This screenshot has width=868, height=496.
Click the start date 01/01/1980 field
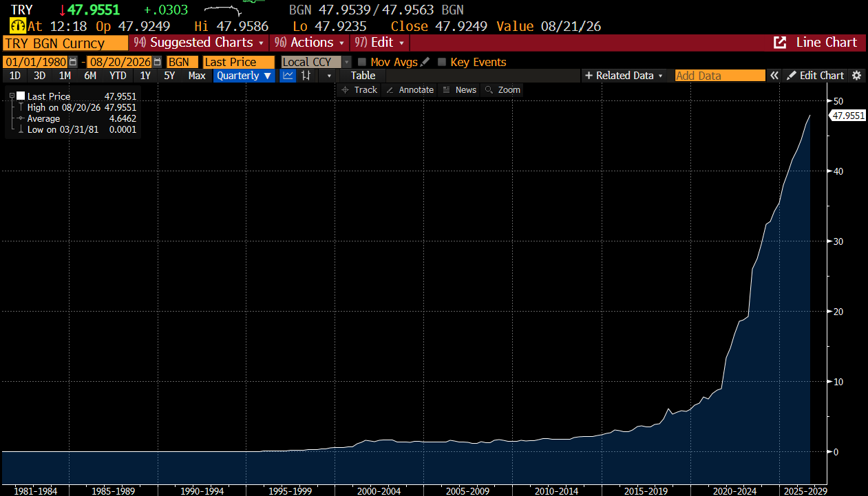pyautogui.click(x=35, y=62)
